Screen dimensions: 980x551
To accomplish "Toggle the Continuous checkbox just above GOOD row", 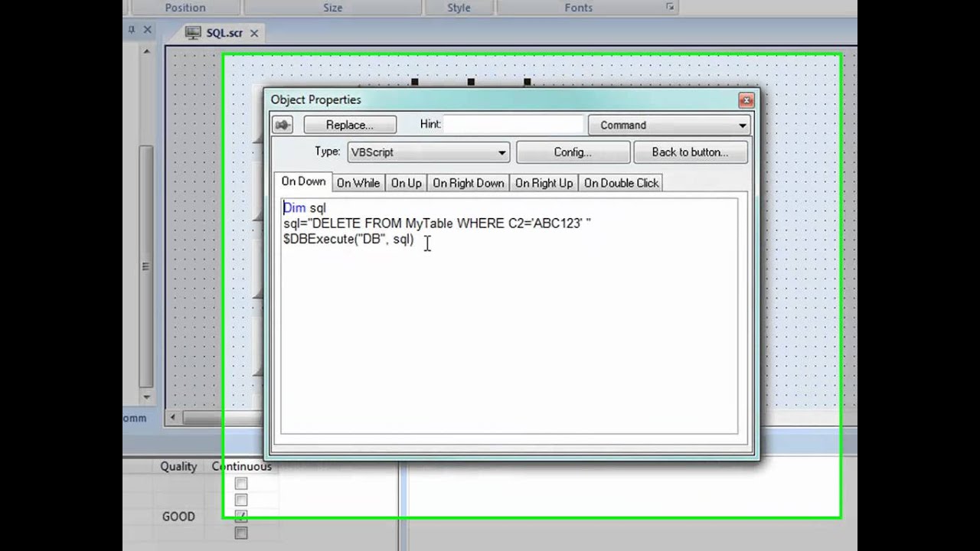I will point(241,500).
